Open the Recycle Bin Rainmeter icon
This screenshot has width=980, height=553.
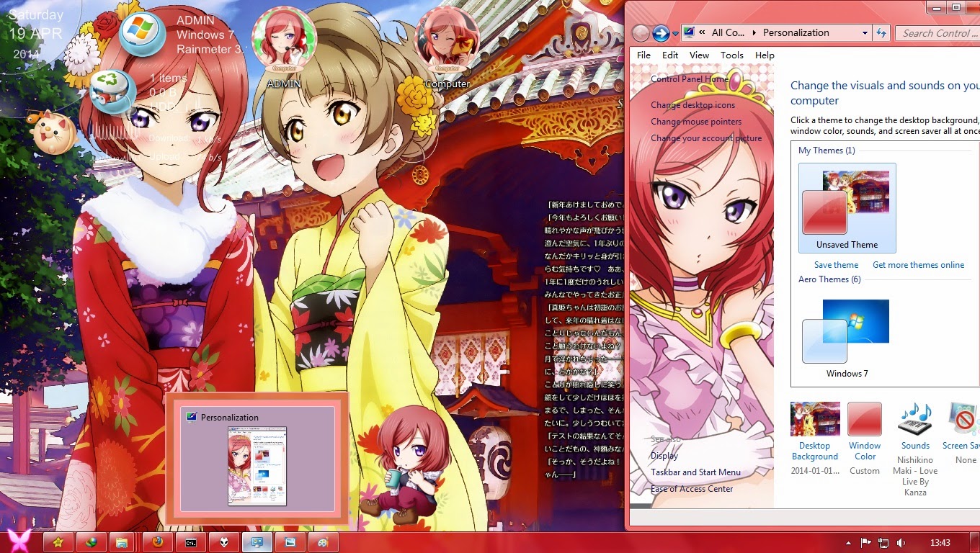coord(113,90)
